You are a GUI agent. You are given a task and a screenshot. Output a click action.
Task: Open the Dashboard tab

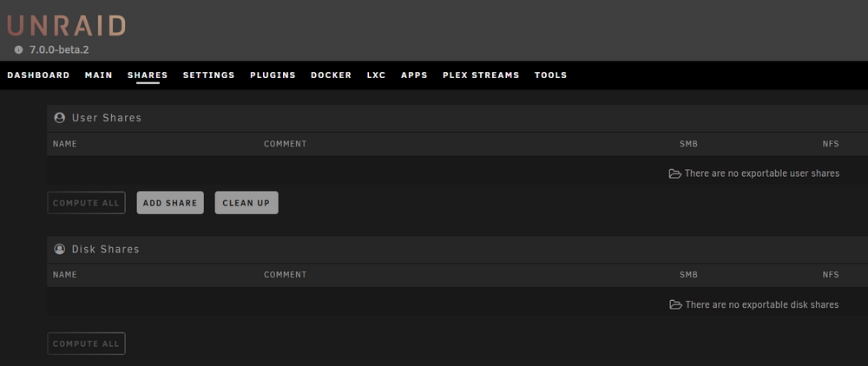[x=38, y=75]
